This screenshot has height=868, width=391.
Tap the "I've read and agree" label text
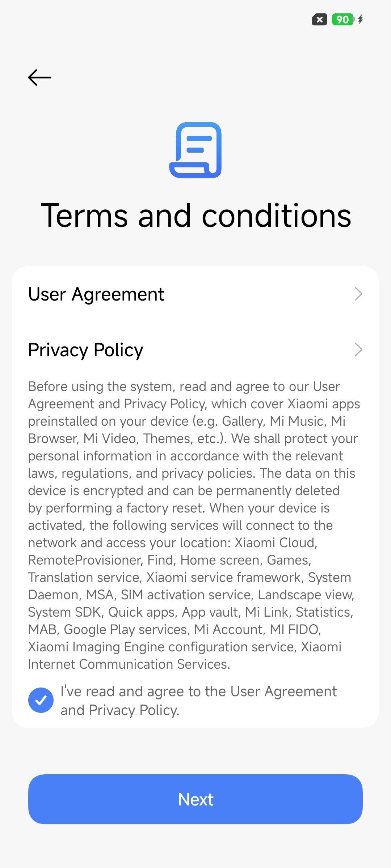198,701
